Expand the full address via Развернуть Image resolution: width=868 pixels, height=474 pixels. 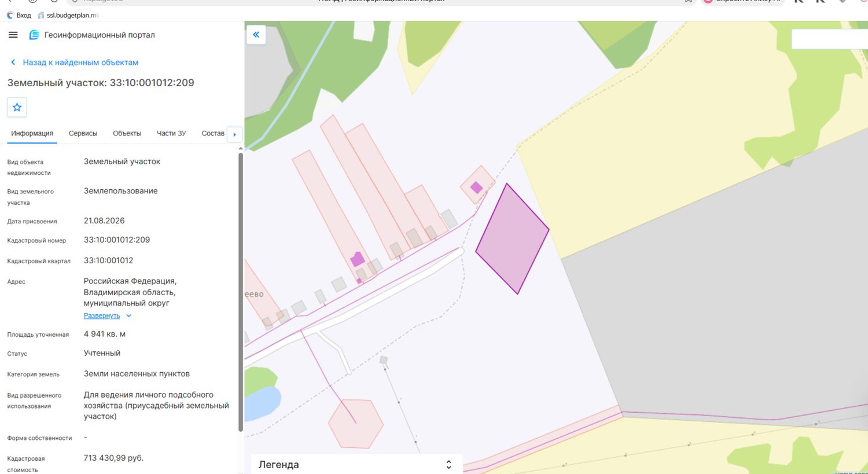108,316
